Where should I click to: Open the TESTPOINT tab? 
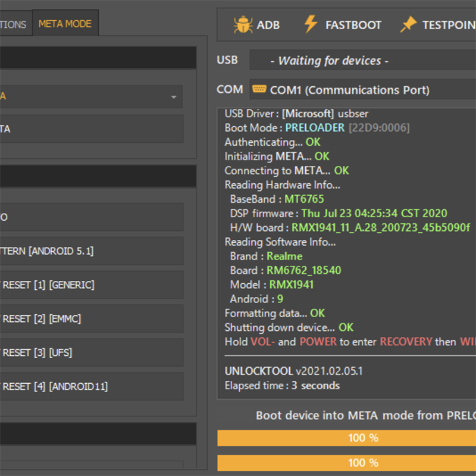449,25
